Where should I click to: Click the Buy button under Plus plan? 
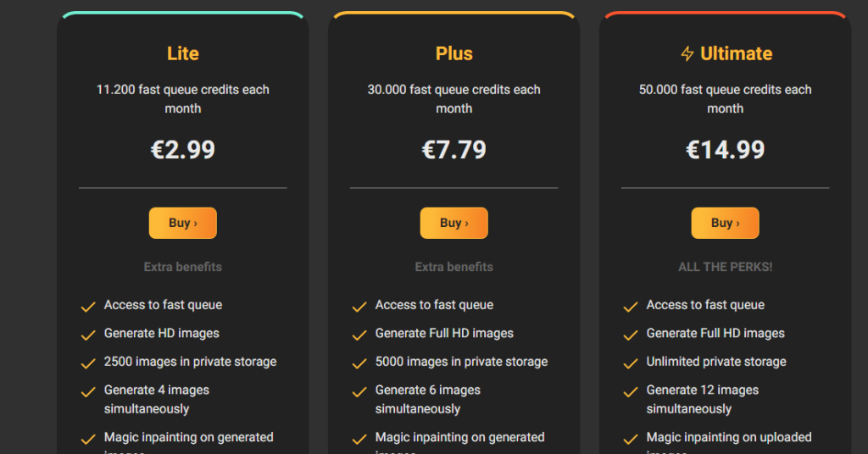click(x=454, y=223)
